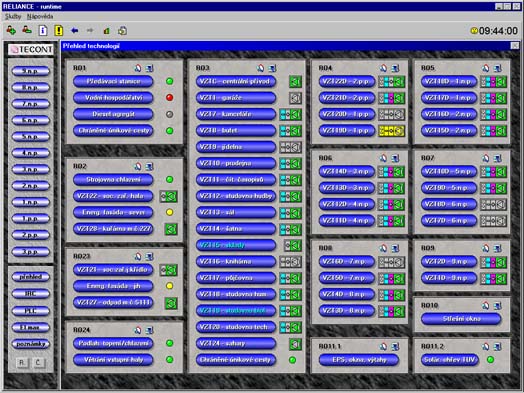Click the small R button in sidebar

click(x=22, y=363)
